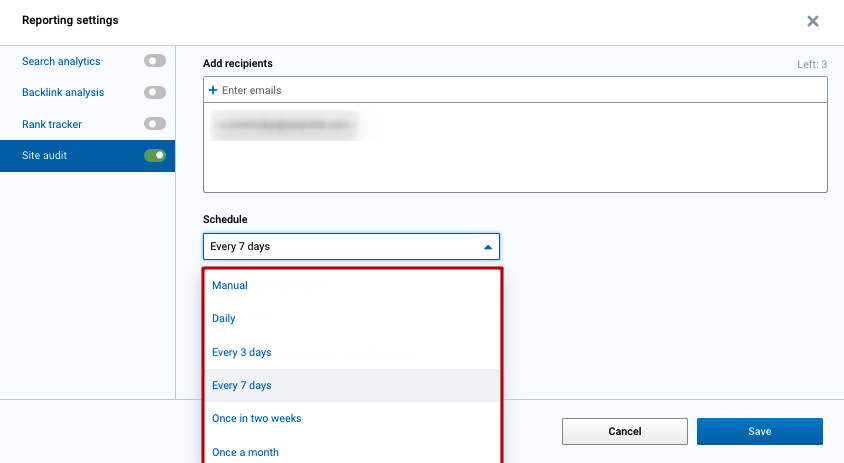This screenshot has height=463, width=844.
Task: Select Every 3 days option
Action: [x=242, y=353]
